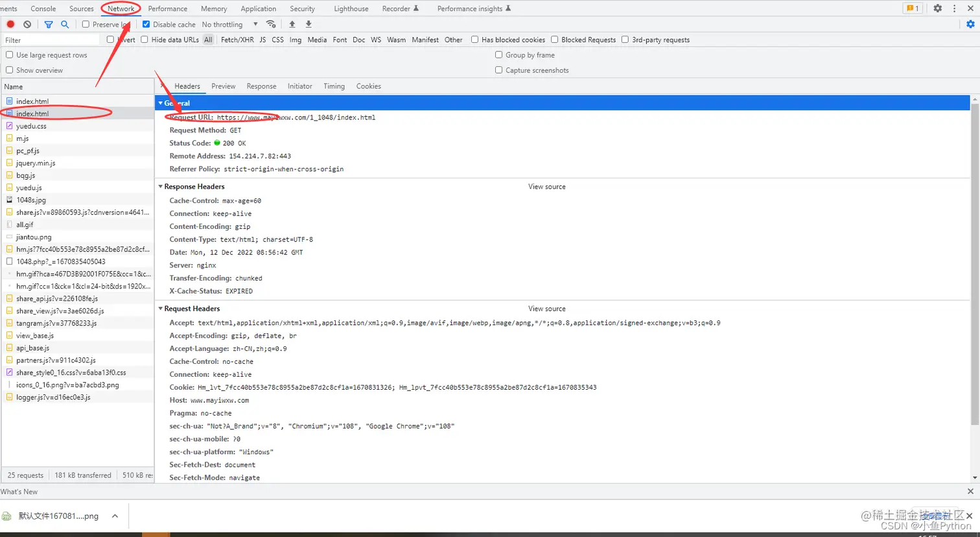Import HAR file upload arrow
The image size is (980, 537).
click(292, 24)
